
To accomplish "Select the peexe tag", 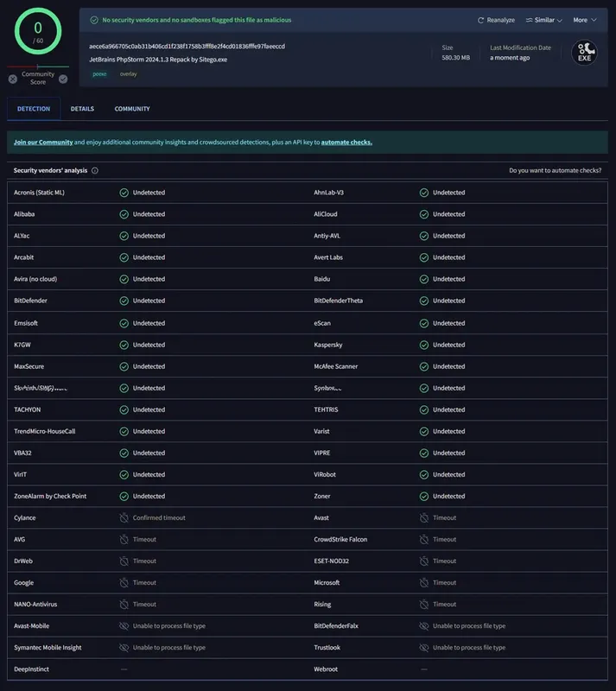I will pos(99,74).
